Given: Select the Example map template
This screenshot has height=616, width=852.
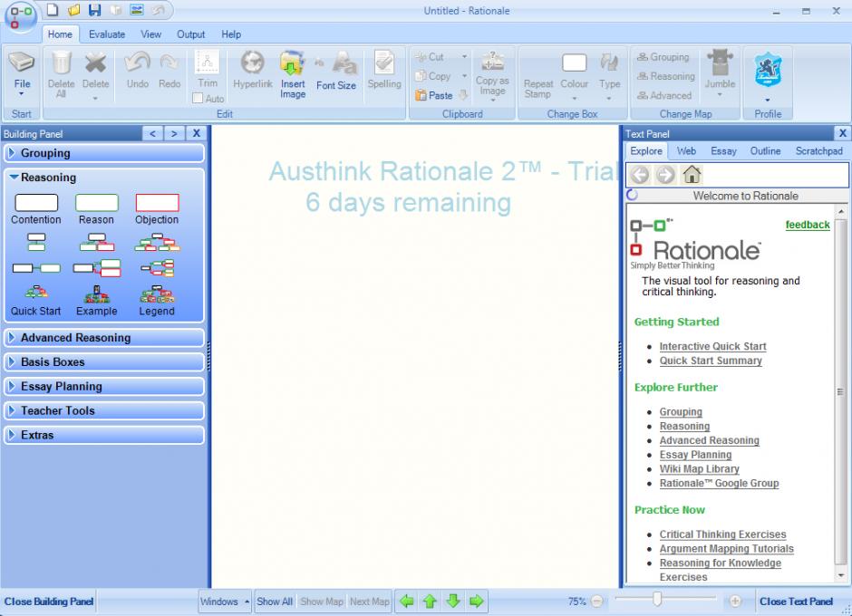Looking at the screenshot, I should click(97, 301).
